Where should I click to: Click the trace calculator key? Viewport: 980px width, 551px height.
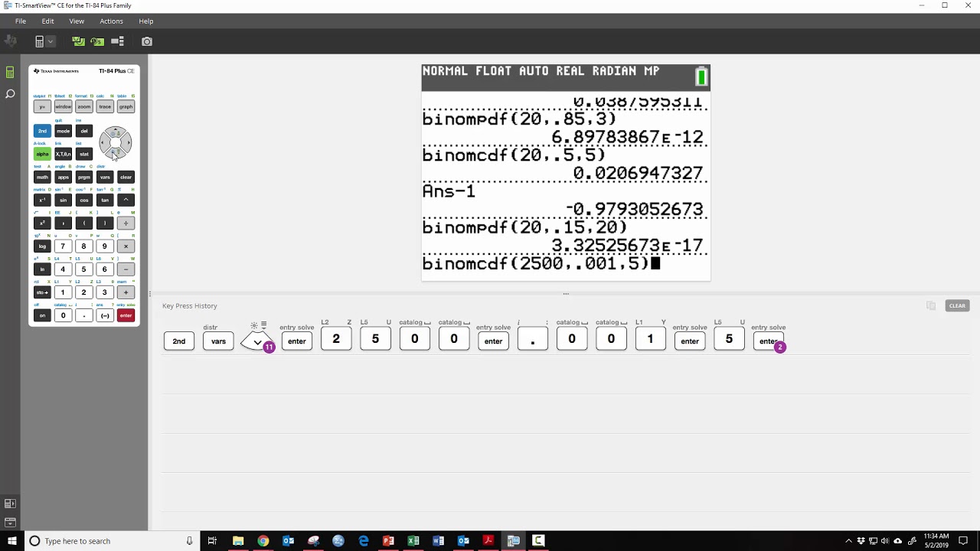pyautogui.click(x=105, y=106)
